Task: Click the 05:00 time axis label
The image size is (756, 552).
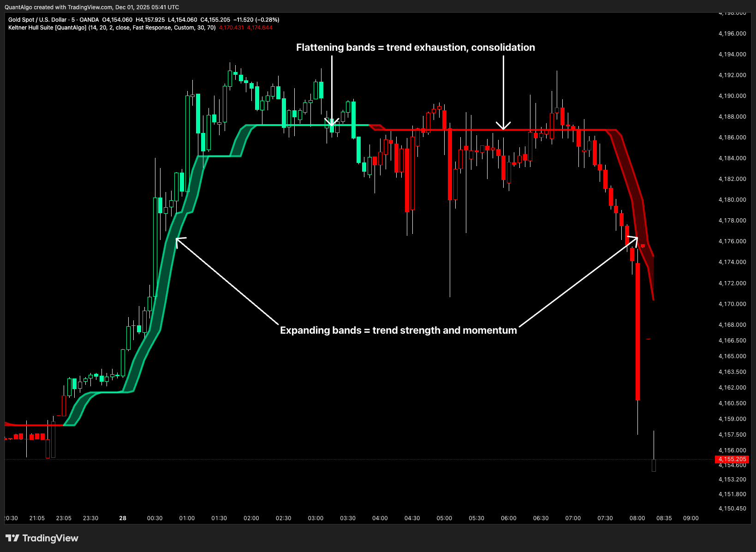Action: (444, 518)
